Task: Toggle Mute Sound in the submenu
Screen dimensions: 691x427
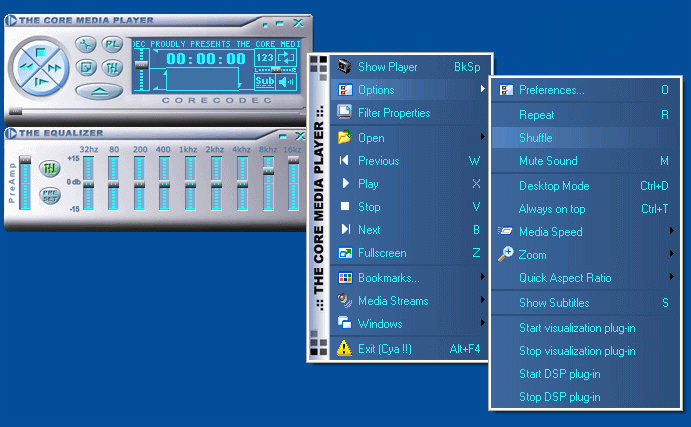Action: tap(586, 161)
